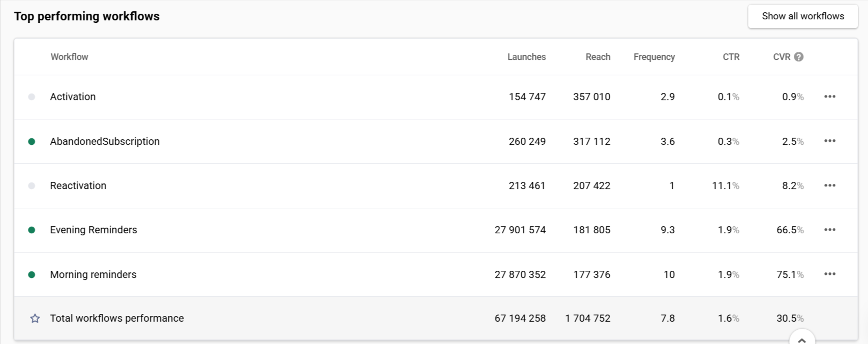Select the AbandonedSubscription Frequency value 3.6
The image size is (868, 344).
coord(668,141)
